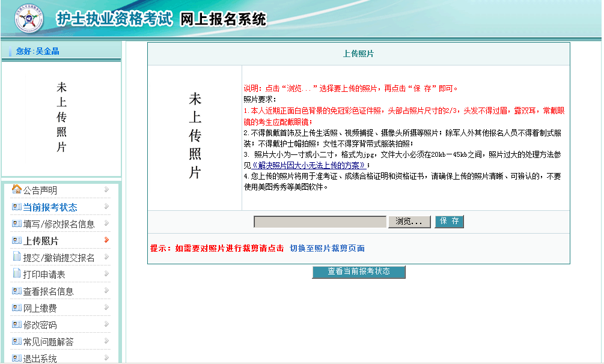Click the icon beside 修改密码
Image resolution: width=604 pixels, height=364 pixels.
[16, 325]
